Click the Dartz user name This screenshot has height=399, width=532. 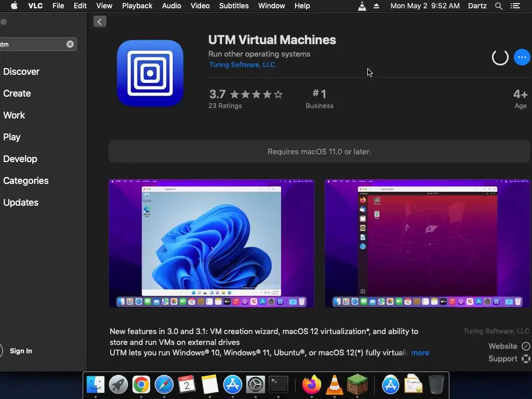(x=477, y=6)
